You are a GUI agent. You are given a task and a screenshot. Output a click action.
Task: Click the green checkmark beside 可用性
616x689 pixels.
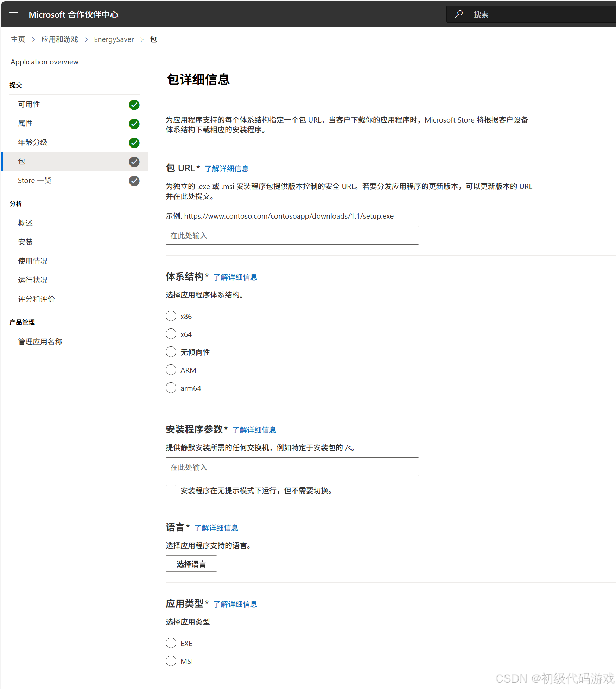[134, 105]
